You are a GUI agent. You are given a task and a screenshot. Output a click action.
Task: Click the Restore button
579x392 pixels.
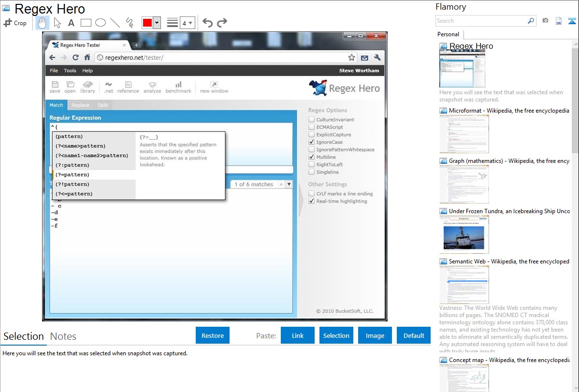[213, 335]
